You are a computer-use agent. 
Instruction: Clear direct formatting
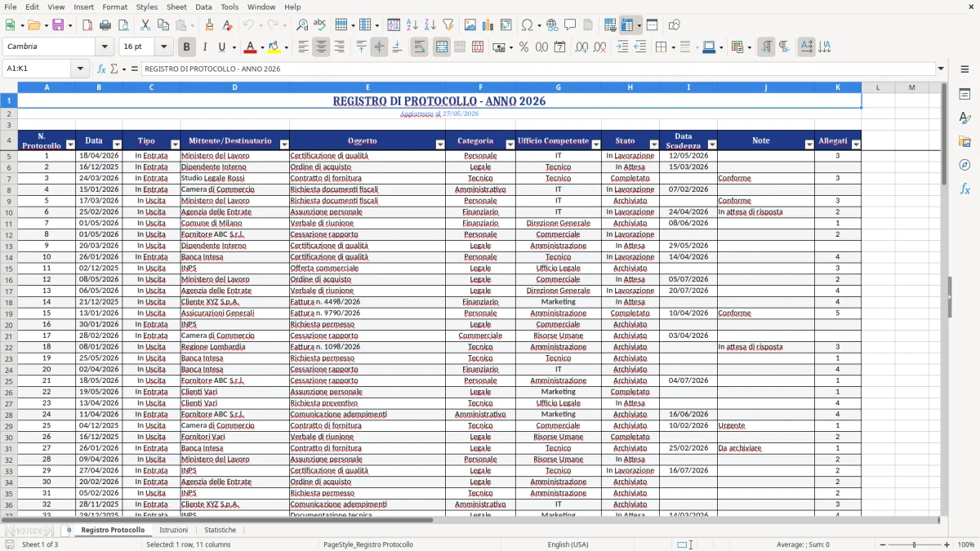coord(228,25)
